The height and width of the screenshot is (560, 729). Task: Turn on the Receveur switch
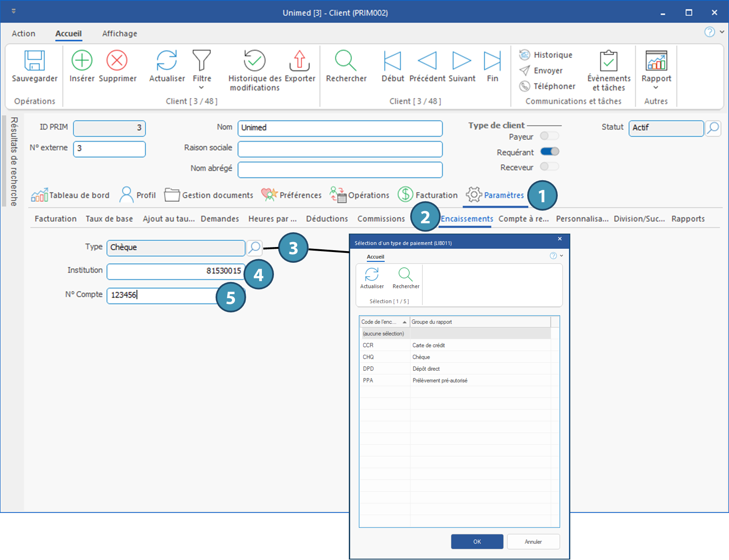coord(549,167)
